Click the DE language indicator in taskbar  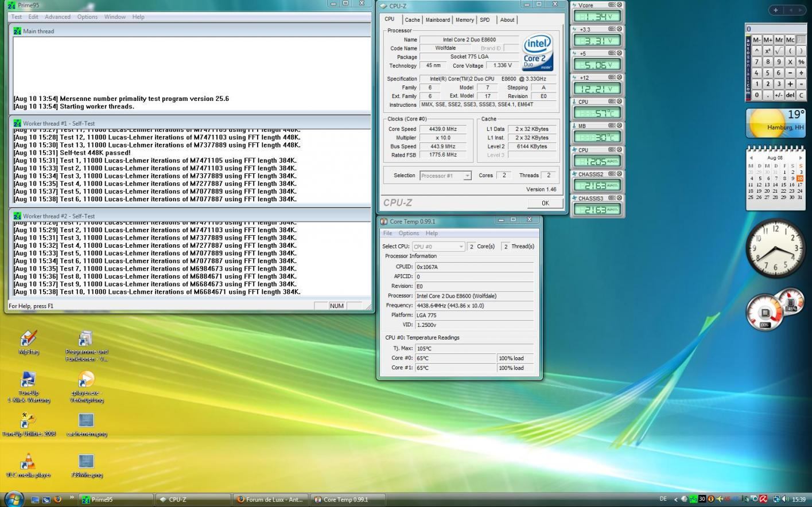pos(663,499)
